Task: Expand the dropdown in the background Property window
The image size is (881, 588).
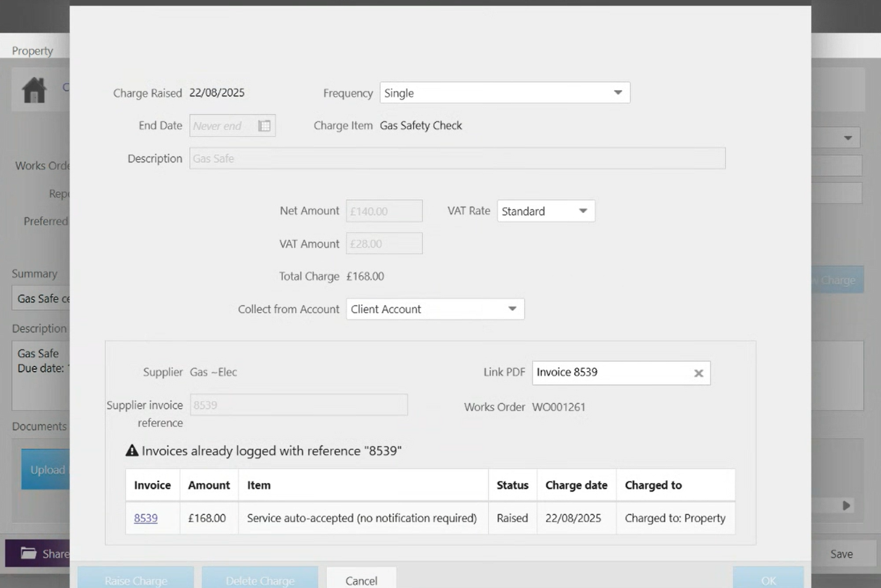Action: point(848,138)
